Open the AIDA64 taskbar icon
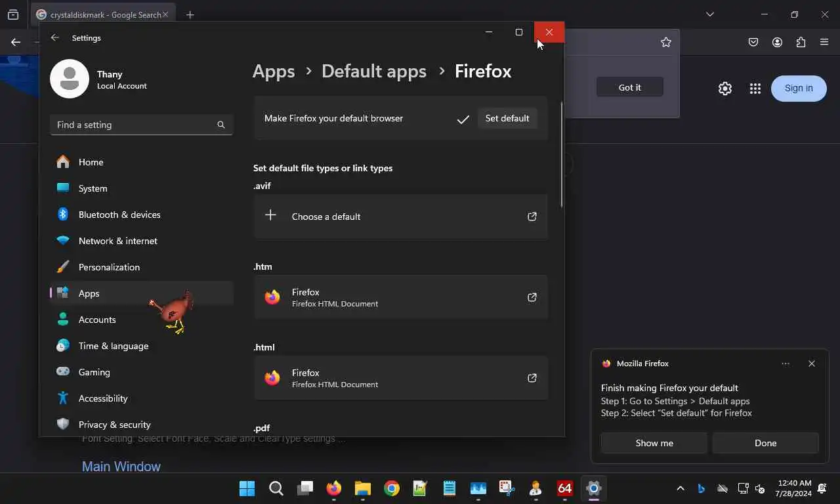840x504 pixels. (565, 488)
